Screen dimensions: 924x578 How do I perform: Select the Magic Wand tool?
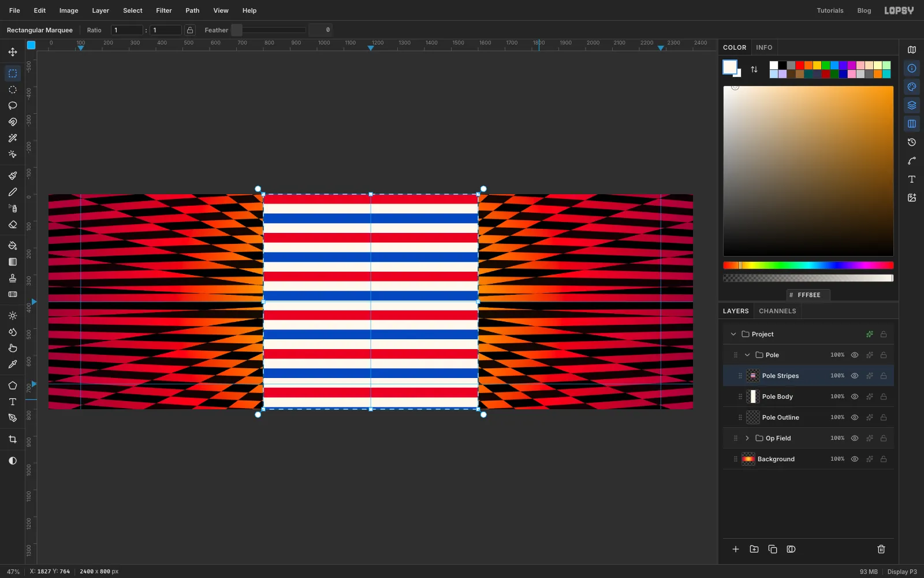tap(13, 138)
